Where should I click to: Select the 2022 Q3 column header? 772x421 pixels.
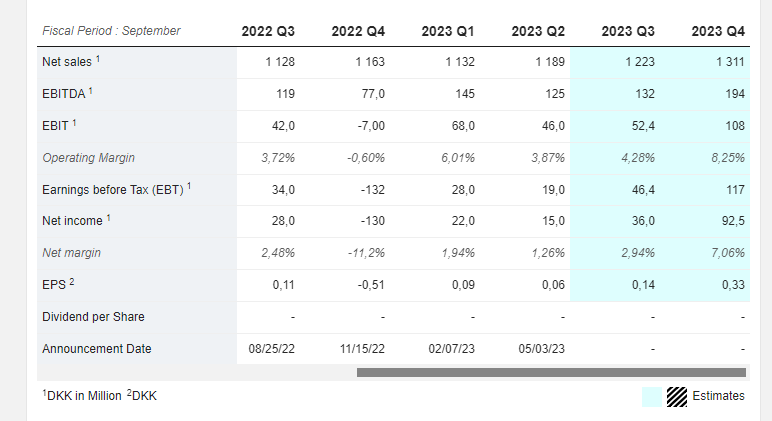[268, 31]
